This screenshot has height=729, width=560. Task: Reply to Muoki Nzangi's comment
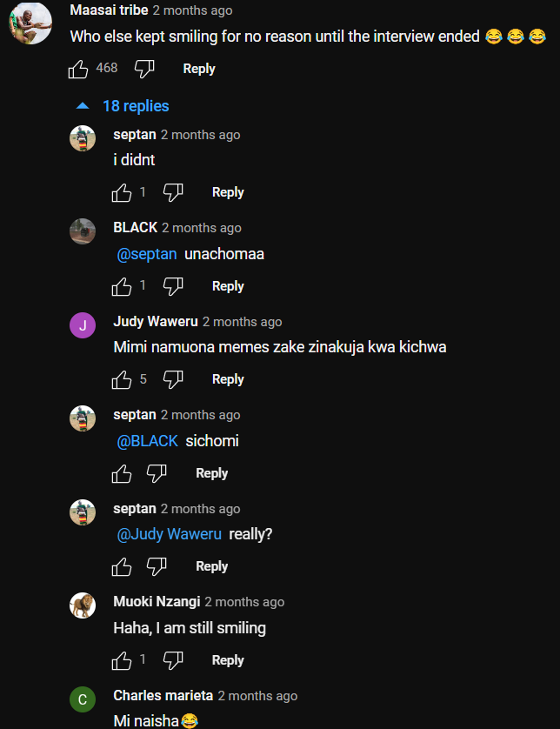228,660
